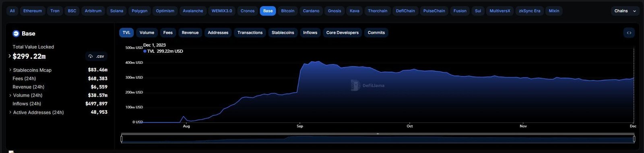The width and height of the screenshot is (644, 153).
Task: Toggle the Fees chart metric
Action: tap(168, 33)
